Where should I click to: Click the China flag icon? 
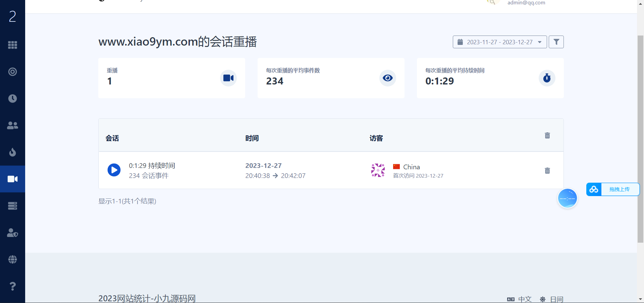coord(396,167)
